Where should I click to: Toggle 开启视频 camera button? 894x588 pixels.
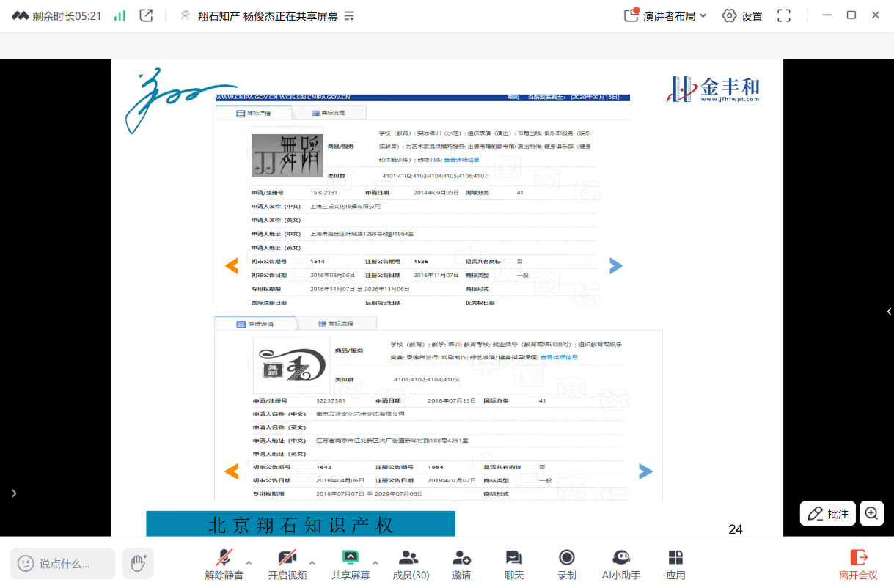(x=287, y=564)
